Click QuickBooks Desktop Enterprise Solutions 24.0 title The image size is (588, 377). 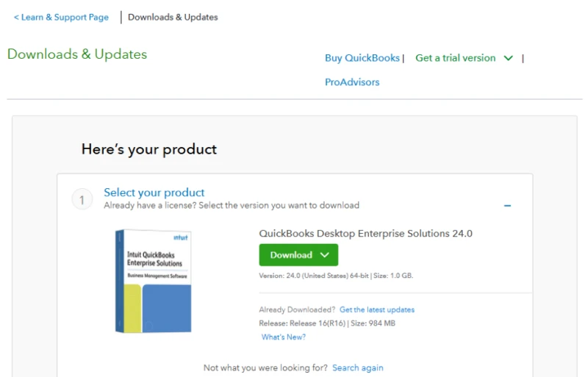click(365, 233)
